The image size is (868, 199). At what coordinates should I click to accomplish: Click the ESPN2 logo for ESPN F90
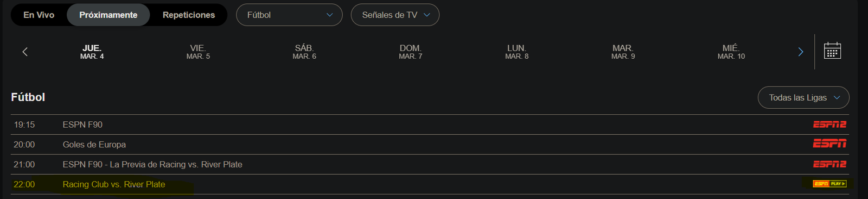(829, 125)
